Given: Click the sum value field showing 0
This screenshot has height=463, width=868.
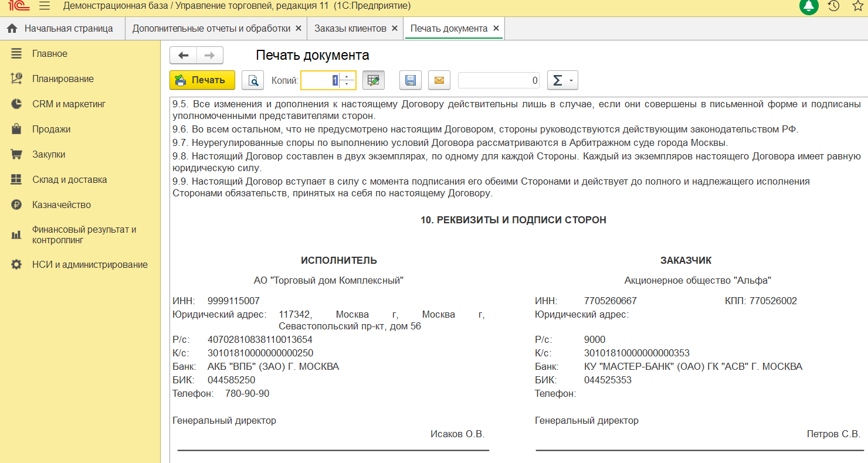Looking at the screenshot, I should (499, 80).
